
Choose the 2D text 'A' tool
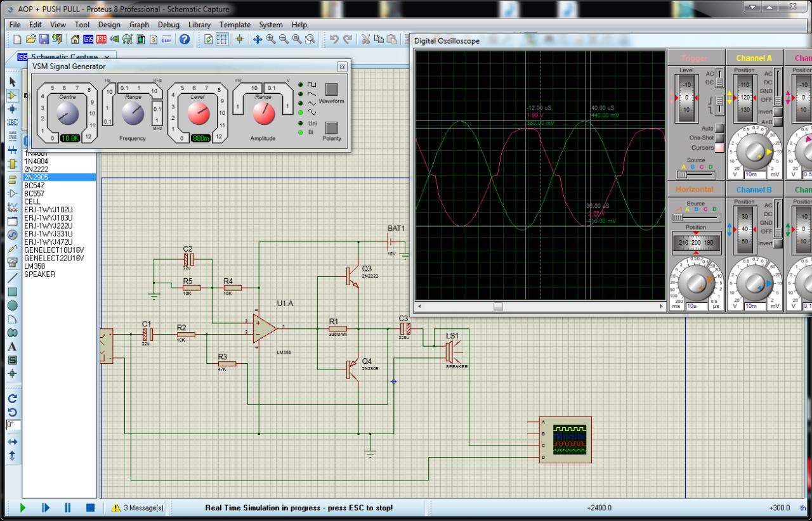[12, 347]
